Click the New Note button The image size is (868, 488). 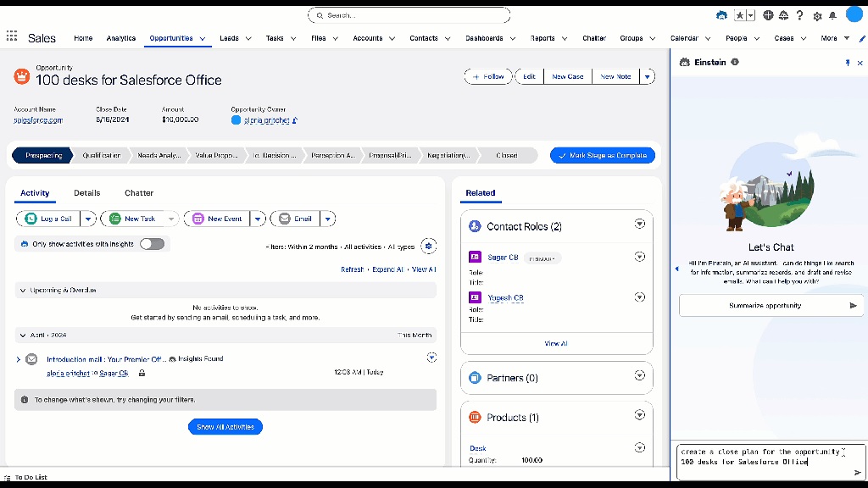pos(615,76)
